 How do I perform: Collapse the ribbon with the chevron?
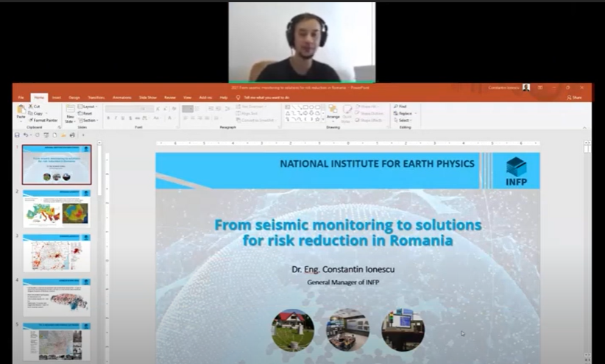[584, 128]
